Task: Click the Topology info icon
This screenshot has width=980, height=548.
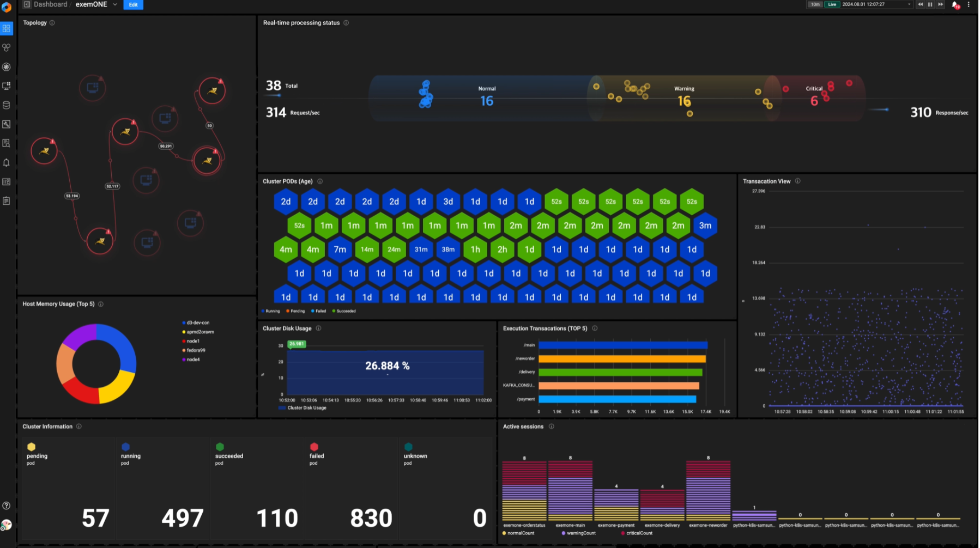Action: tap(52, 23)
